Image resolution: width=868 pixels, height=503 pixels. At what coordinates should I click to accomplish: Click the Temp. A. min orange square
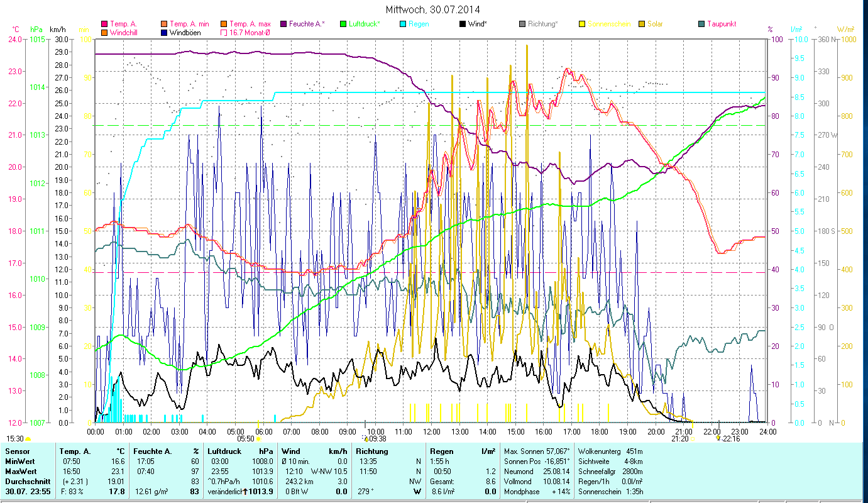pos(163,24)
